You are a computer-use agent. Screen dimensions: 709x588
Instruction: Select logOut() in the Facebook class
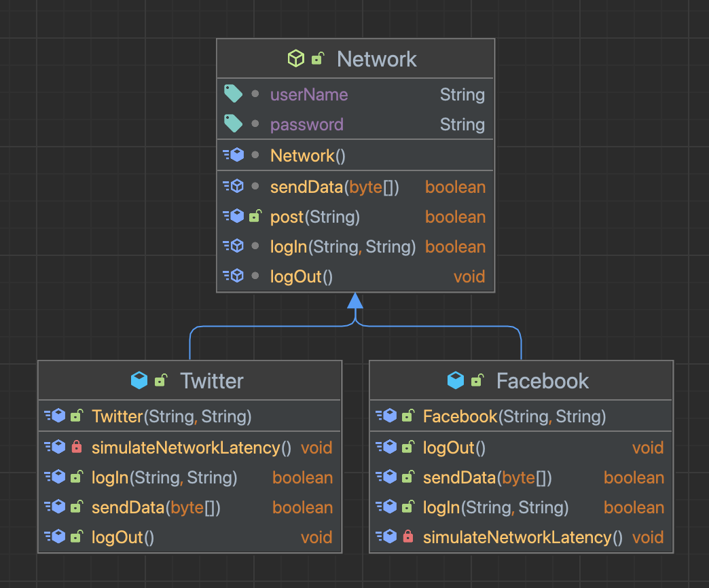click(454, 448)
